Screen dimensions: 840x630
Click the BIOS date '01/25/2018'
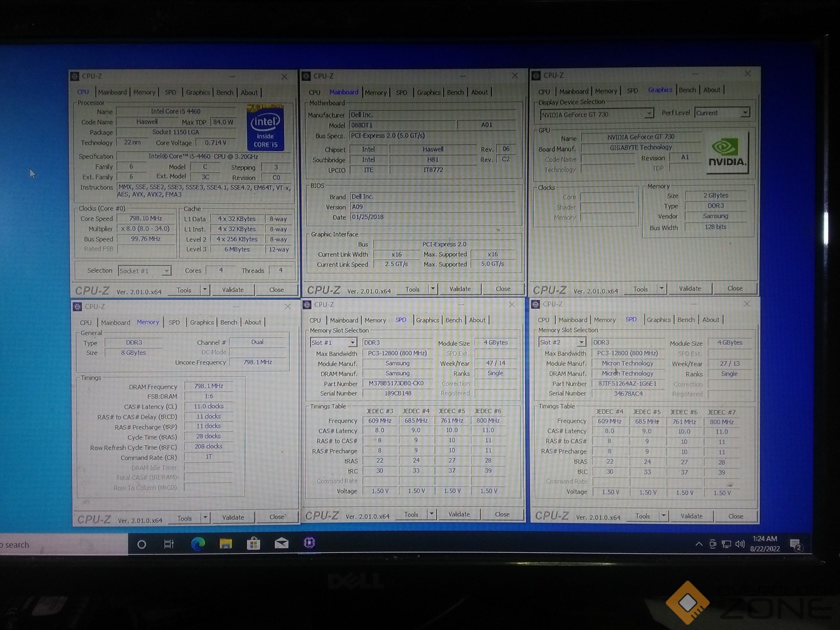[x=433, y=217]
